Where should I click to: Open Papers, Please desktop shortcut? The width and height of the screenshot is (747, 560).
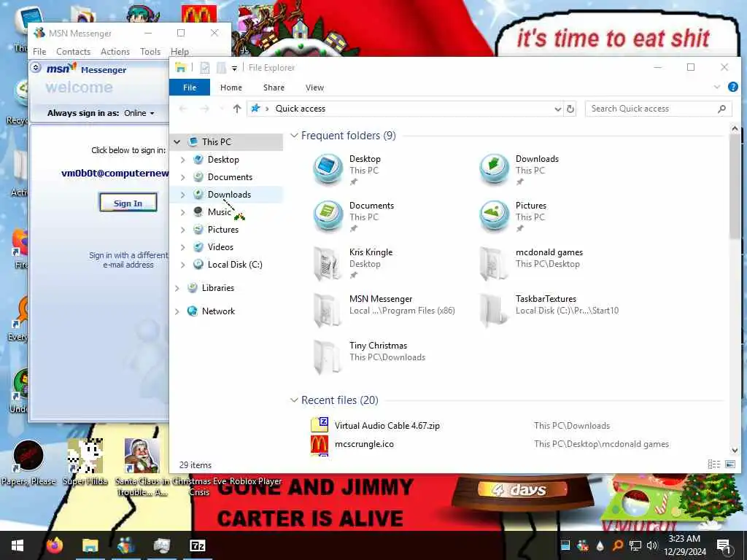pos(28,462)
